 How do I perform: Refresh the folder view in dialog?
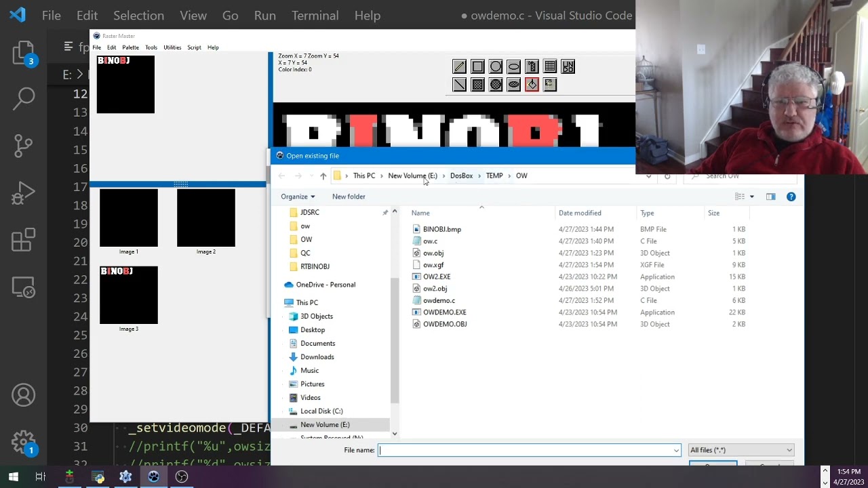(x=667, y=176)
